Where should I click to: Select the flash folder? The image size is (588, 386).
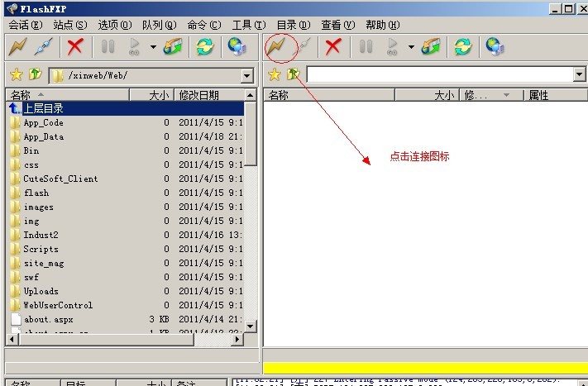(x=126, y=193)
